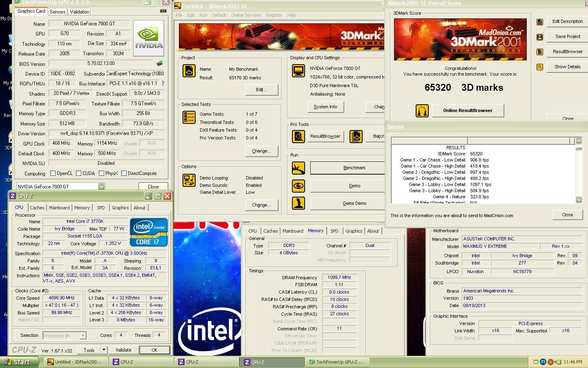Image resolution: width=588 pixels, height=368 pixels.
Task: Open the Mainboard tab in front CPU-Z window
Action: click(x=59, y=208)
